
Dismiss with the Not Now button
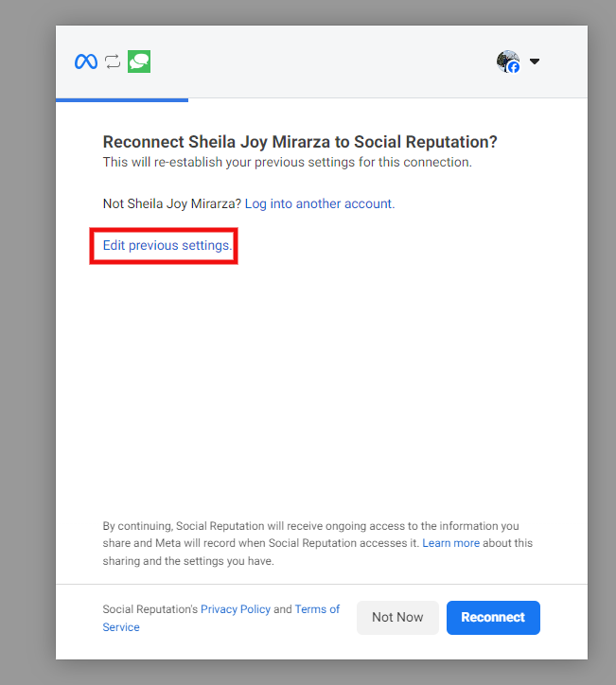tap(397, 617)
